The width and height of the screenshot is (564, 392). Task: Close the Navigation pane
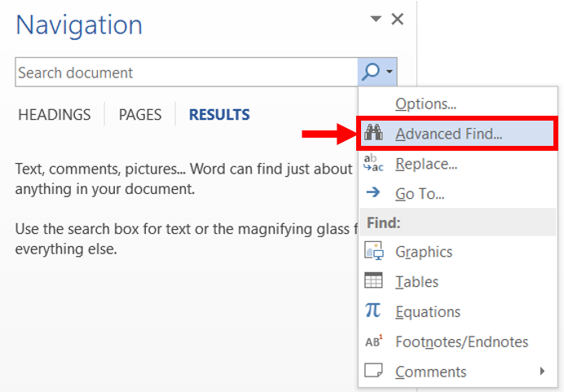[398, 19]
